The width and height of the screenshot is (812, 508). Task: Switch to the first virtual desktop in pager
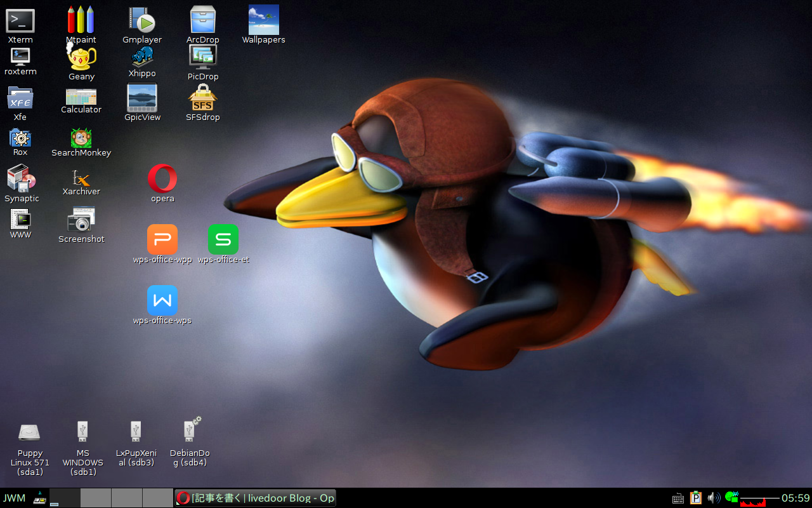click(65, 498)
